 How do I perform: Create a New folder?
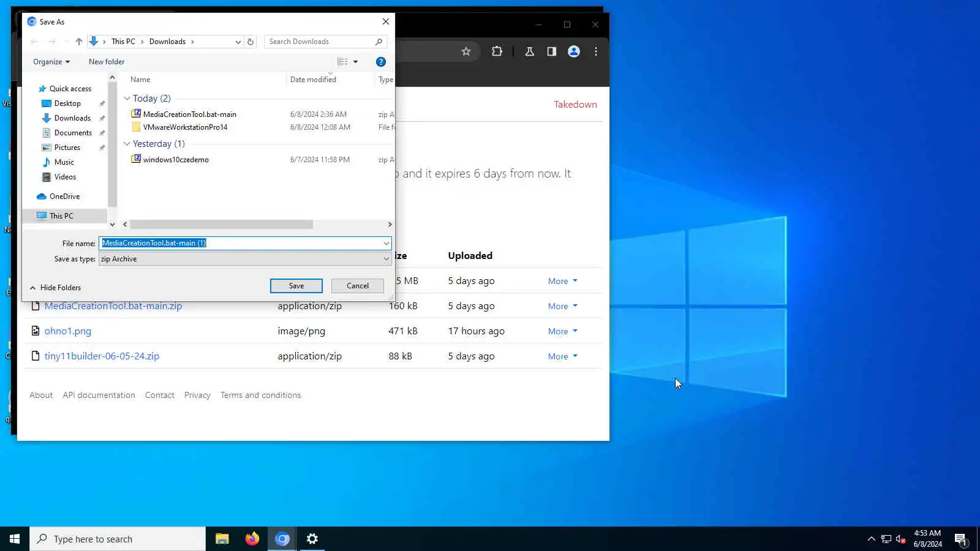(107, 62)
